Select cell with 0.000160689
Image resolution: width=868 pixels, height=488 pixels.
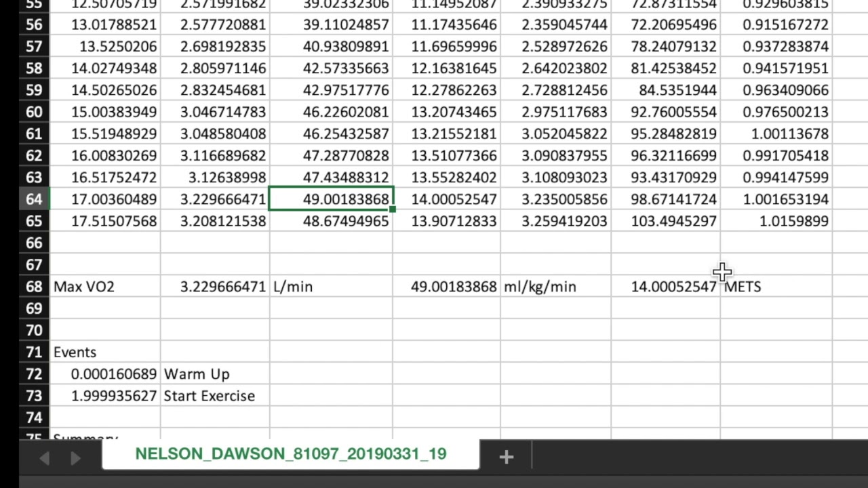click(x=105, y=374)
